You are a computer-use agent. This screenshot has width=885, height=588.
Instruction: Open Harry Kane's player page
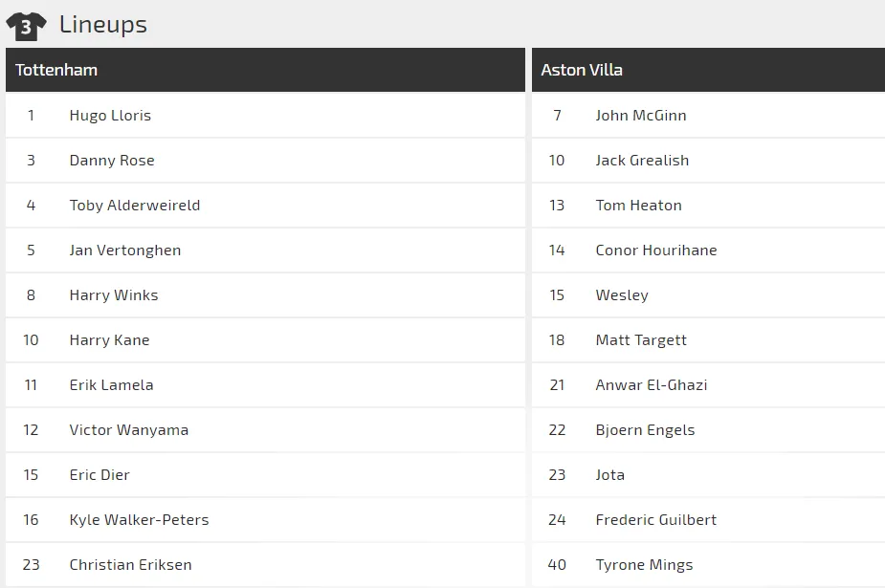pos(109,340)
